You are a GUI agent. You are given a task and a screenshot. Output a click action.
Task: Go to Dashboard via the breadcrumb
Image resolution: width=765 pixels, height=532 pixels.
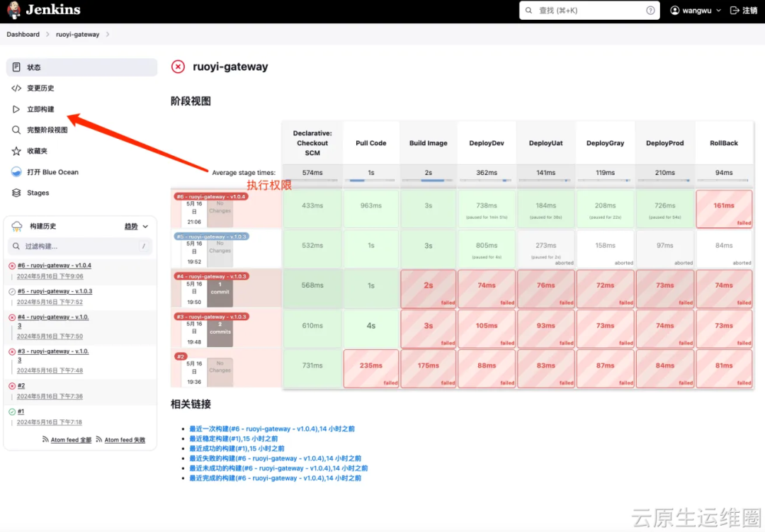[23, 34]
